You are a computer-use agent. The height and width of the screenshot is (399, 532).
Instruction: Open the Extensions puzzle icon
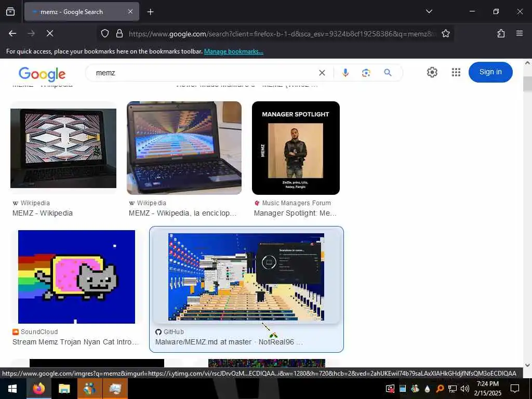[501, 33]
